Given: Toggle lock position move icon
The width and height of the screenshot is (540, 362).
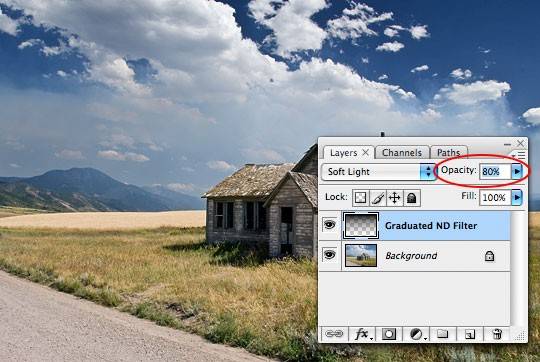Looking at the screenshot, I should click(x=395, y=198).
